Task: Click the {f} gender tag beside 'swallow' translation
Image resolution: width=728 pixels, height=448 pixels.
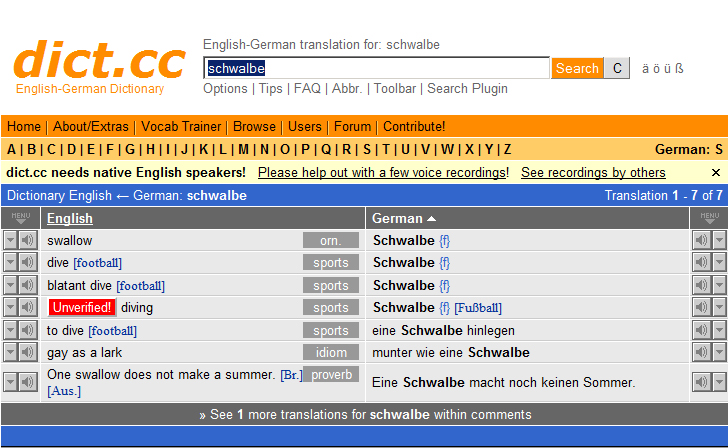Action: 444,240
